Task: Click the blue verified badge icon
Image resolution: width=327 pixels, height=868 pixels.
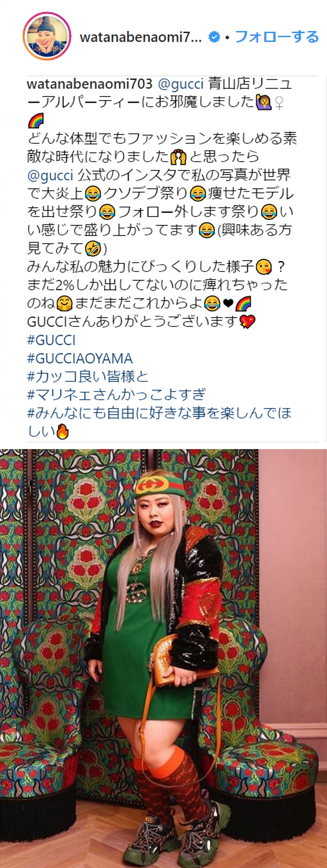Action: [215, 37]
